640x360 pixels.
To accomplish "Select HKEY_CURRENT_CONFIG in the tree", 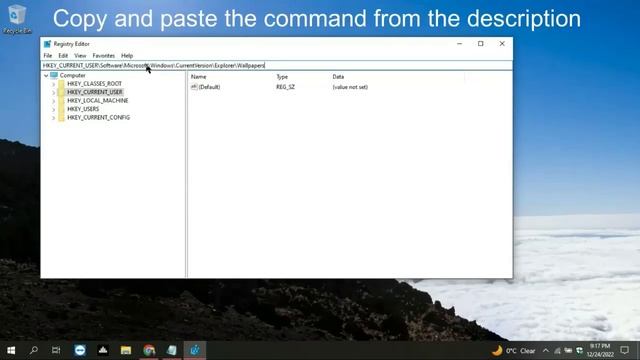I will coord(98,117).
